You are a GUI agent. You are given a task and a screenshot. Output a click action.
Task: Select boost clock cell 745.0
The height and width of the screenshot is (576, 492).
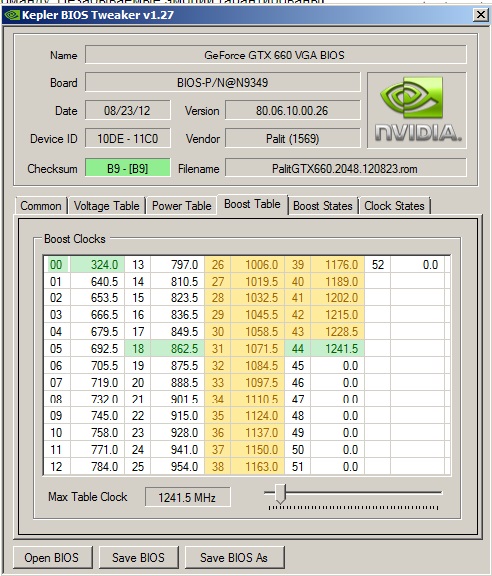pos(97,415)
